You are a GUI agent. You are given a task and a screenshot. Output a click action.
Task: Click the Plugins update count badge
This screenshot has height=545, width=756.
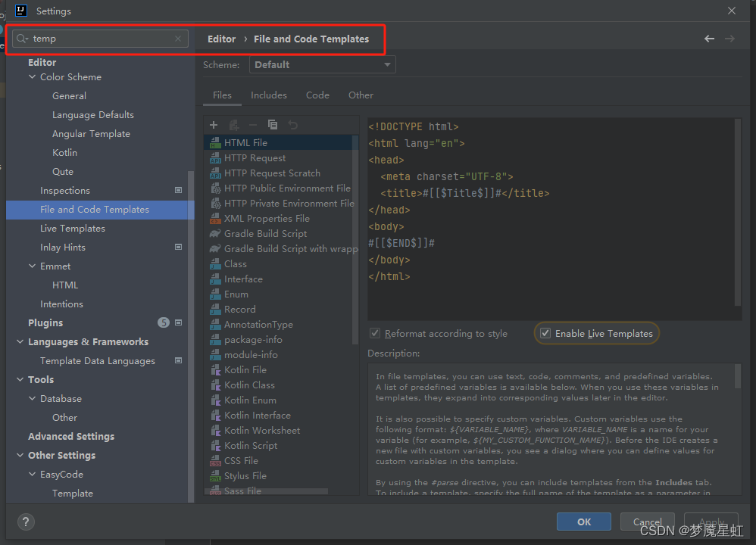164,323
